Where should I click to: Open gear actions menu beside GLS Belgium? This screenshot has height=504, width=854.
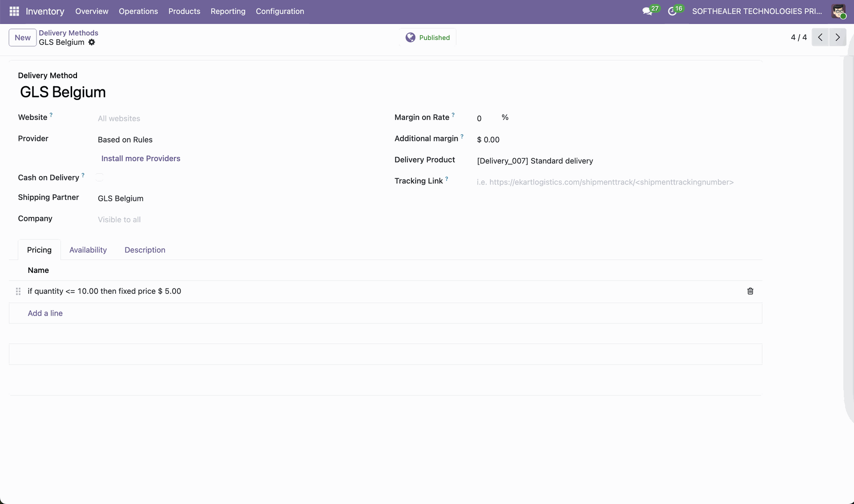92,42
